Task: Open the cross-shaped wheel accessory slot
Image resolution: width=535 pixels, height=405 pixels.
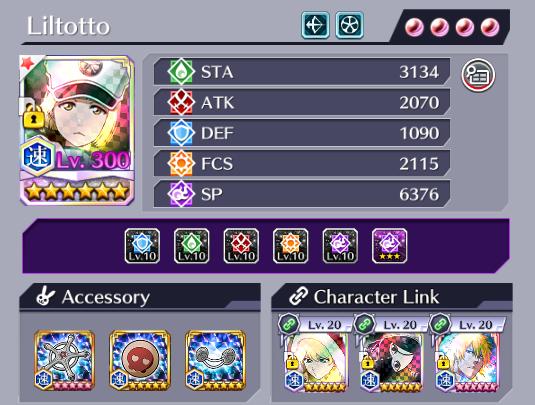Action: 64,360
